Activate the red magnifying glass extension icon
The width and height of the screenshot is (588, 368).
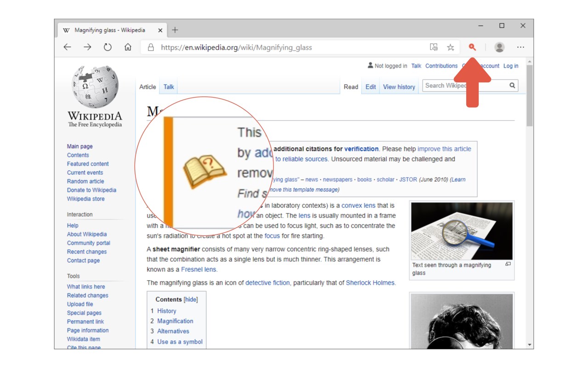point(472,47)
